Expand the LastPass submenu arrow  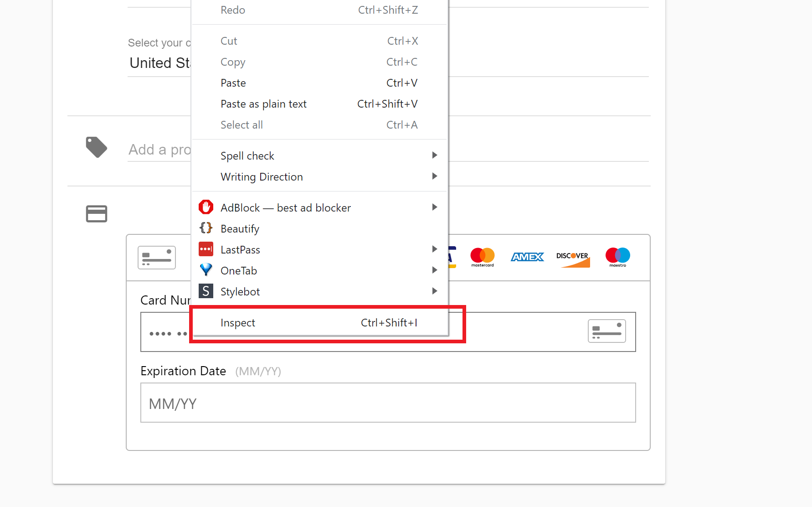(435, 249)
